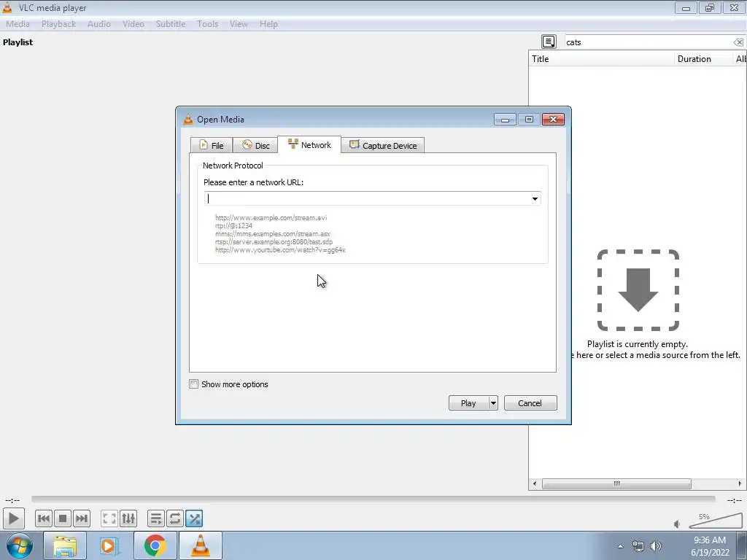Click the taskbar clock showing 9:36 AM
The height and width of the screenshot is (560, 747).
(x=710, y=546)
